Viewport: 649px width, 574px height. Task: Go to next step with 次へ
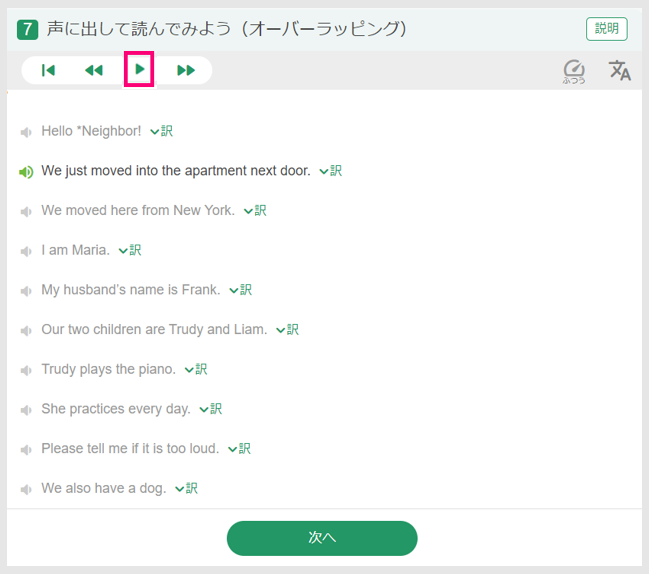(x=322, y=538)
